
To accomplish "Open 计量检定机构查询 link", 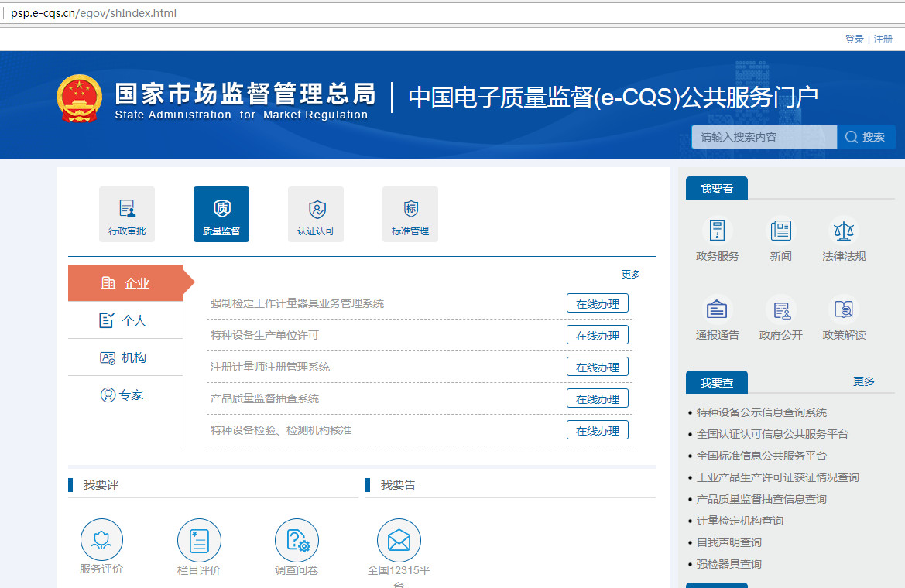I will (740, 521).
